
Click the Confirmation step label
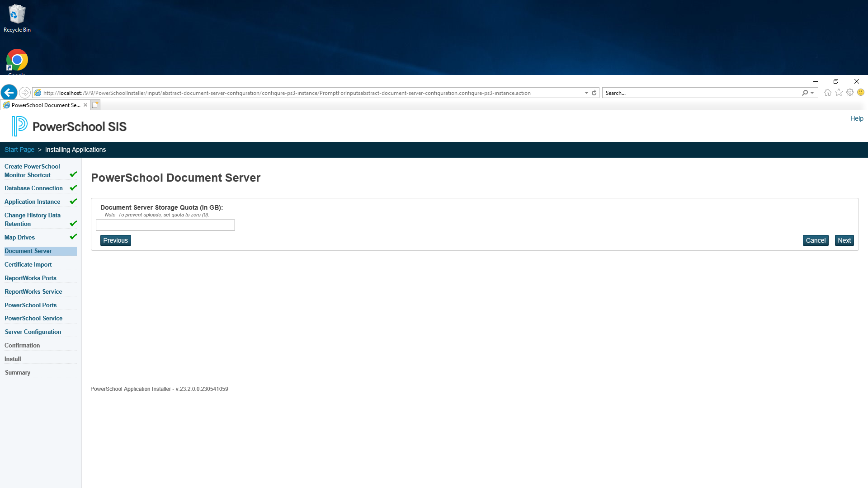click(x=22, y=345)
